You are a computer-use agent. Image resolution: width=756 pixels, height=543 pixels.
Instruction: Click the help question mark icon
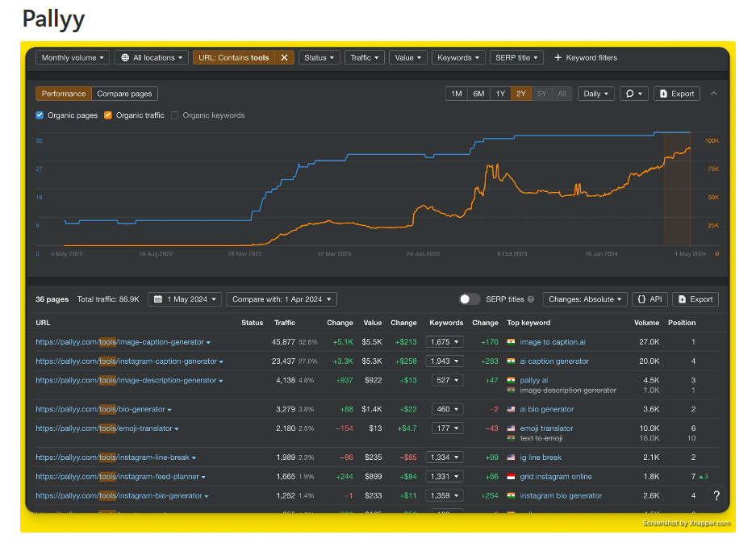pos(716,495)
